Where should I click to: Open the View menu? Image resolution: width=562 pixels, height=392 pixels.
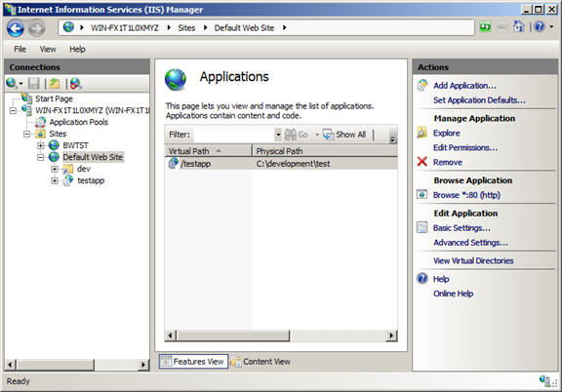48,49
